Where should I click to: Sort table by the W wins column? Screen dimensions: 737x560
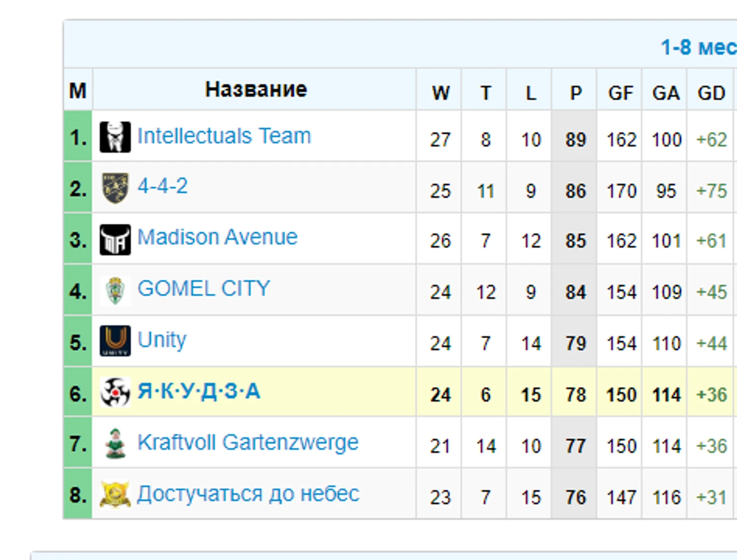click(441, 93)
